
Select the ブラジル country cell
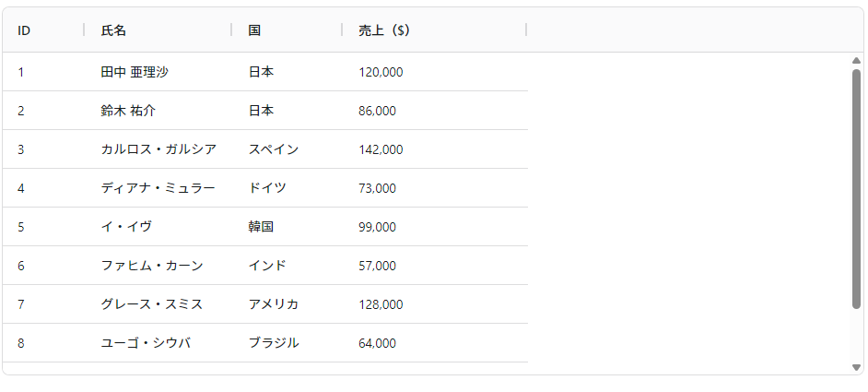(287, 343)
